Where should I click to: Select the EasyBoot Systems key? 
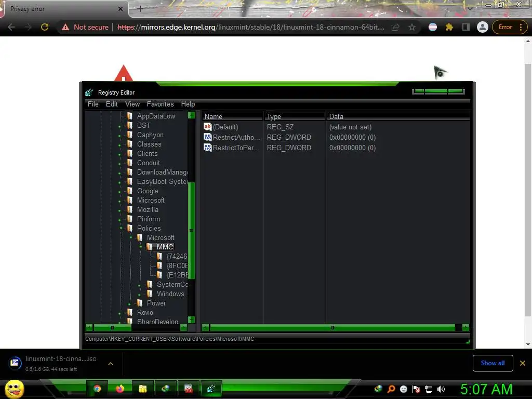pos(162,181)
